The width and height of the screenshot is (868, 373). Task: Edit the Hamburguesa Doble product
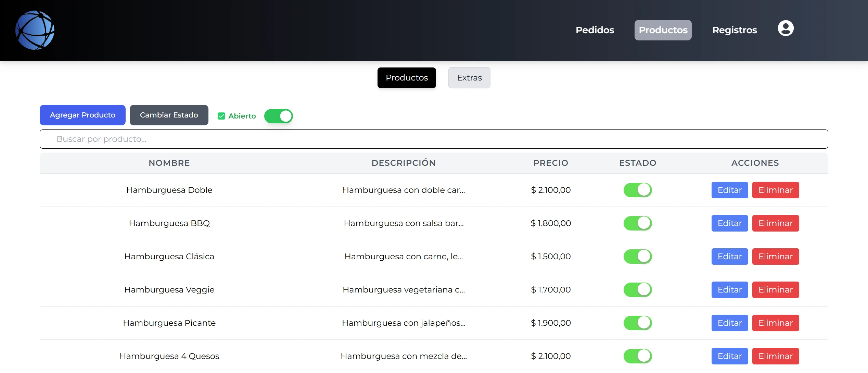coord(730,190)
